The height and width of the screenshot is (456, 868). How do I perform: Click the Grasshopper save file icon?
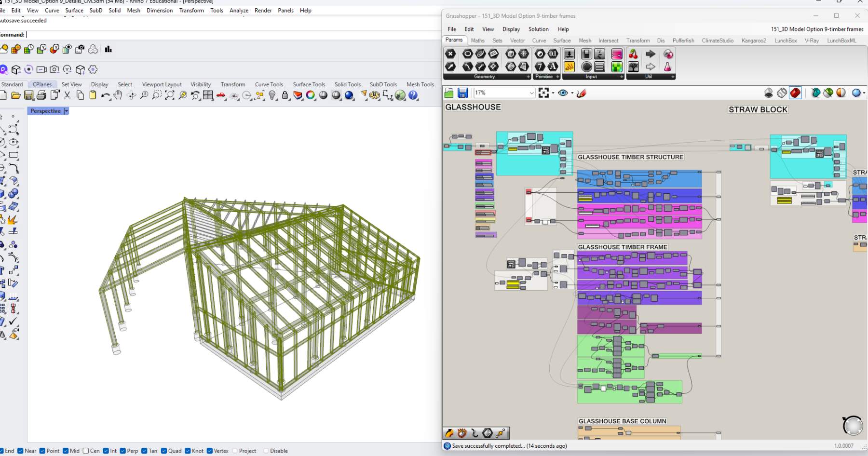click(x=462, y=93)
